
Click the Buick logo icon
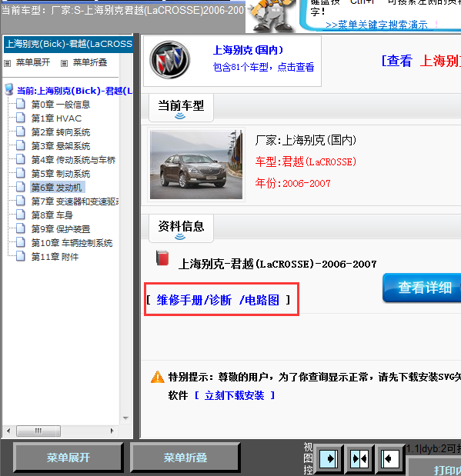tap(170, 60)
